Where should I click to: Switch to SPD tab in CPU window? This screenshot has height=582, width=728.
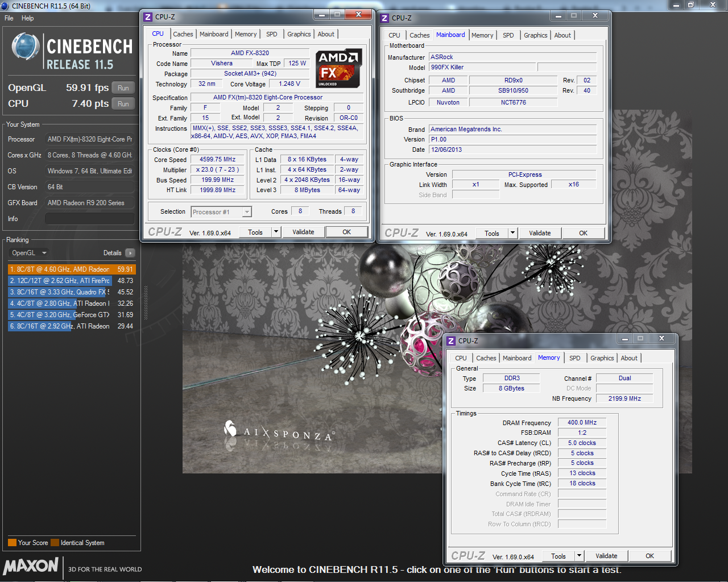pyautogui.click(x=272, y=34)
